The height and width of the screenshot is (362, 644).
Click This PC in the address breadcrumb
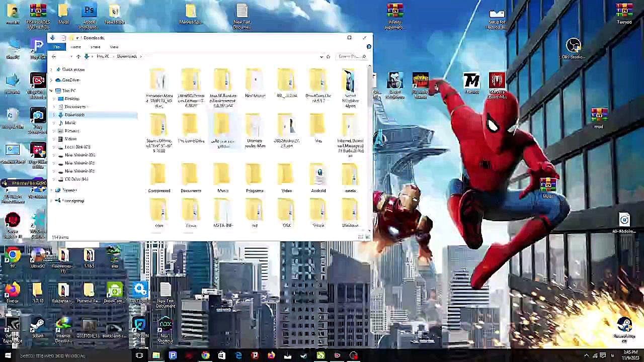click(x=103, y=56)
